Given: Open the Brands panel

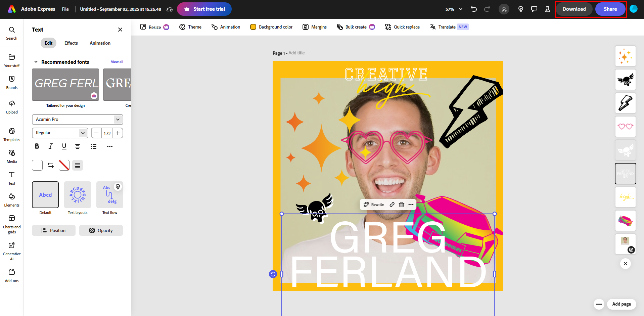Looking at the screenshot, I should (12, 82).
